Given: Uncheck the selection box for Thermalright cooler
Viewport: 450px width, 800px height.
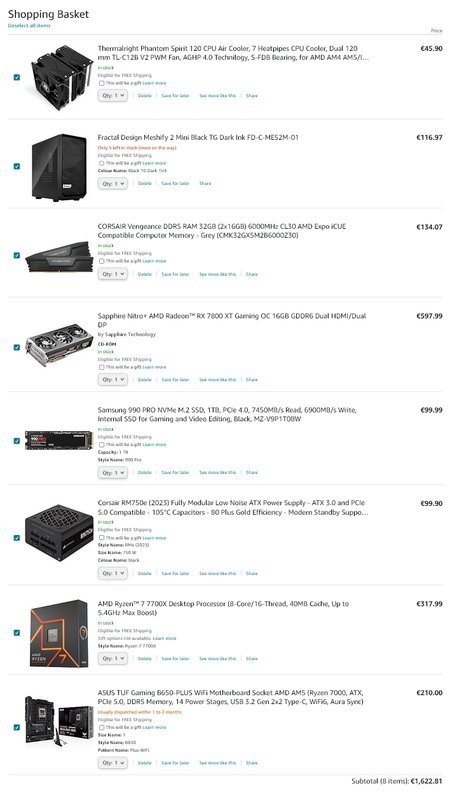Looking at the screenshot, I should pyautogui.click(x=17, y=78).
